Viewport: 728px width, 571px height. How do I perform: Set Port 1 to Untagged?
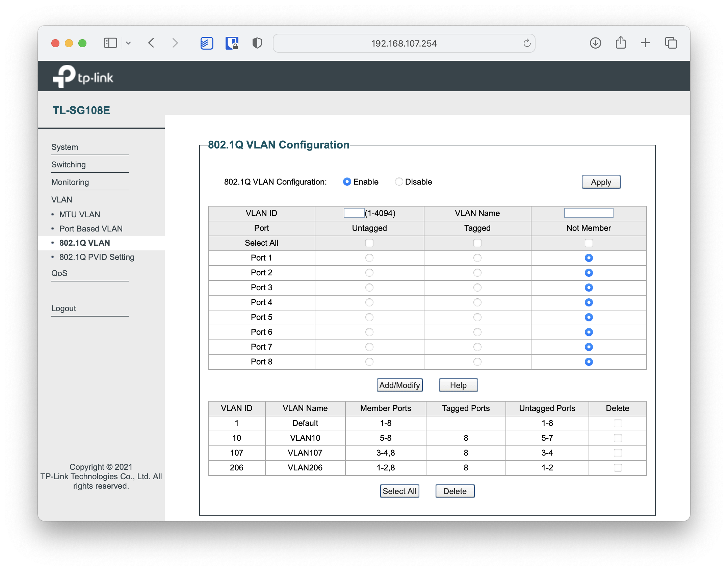[369, 258]
